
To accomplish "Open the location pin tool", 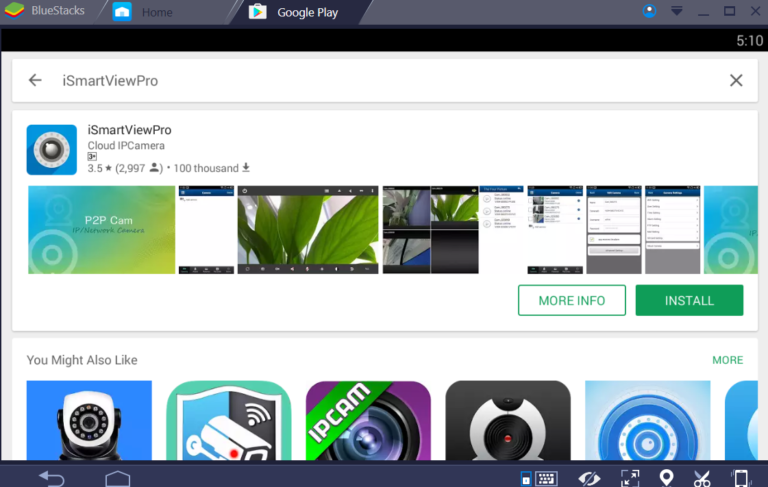I will coord(666,478).
